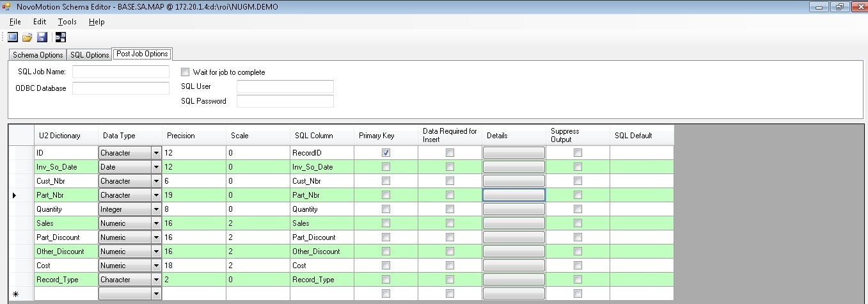Switch to the Schema Options tab
Image resolution: width=868 pixels, height=304 pixels.
click(38, 55)
